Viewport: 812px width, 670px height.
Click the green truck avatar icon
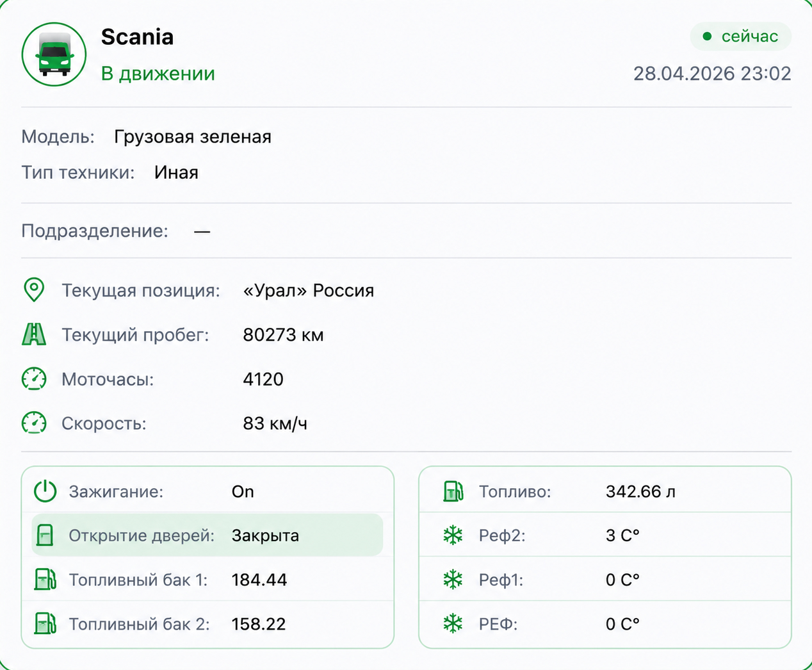coord(54,54)
